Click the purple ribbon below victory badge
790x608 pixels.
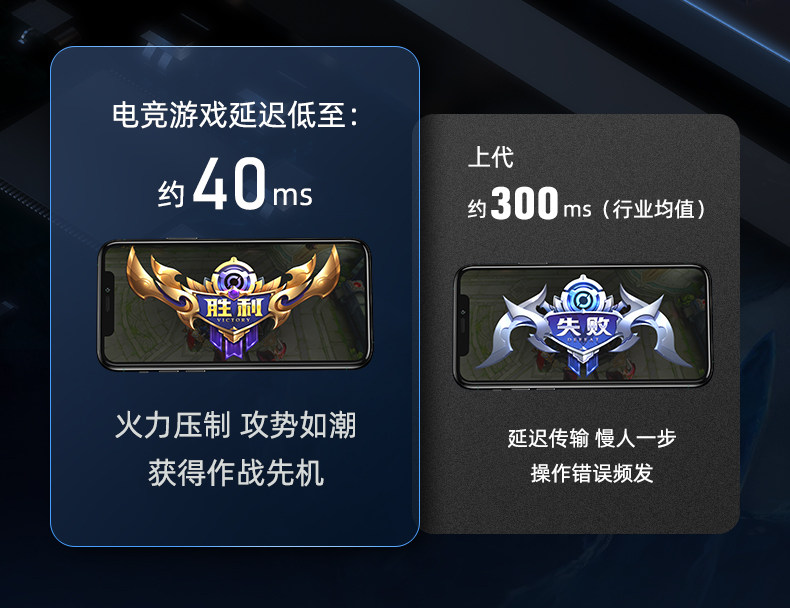click(x=233, y=343)
